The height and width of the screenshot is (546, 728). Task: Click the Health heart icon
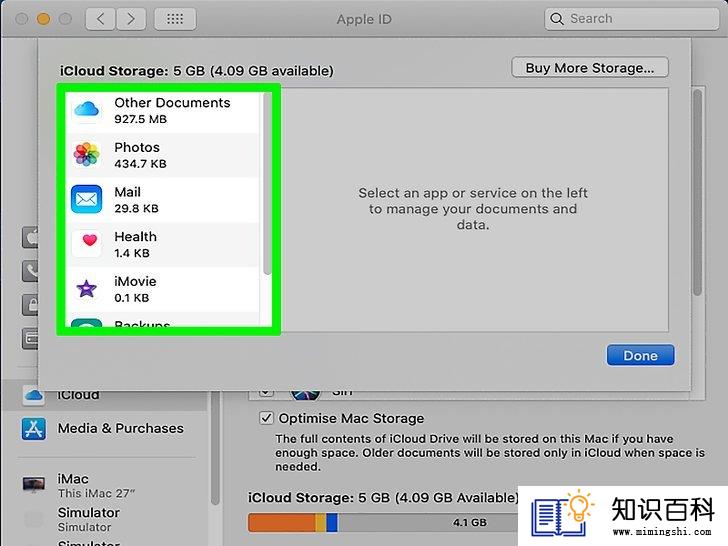(86, 244)
